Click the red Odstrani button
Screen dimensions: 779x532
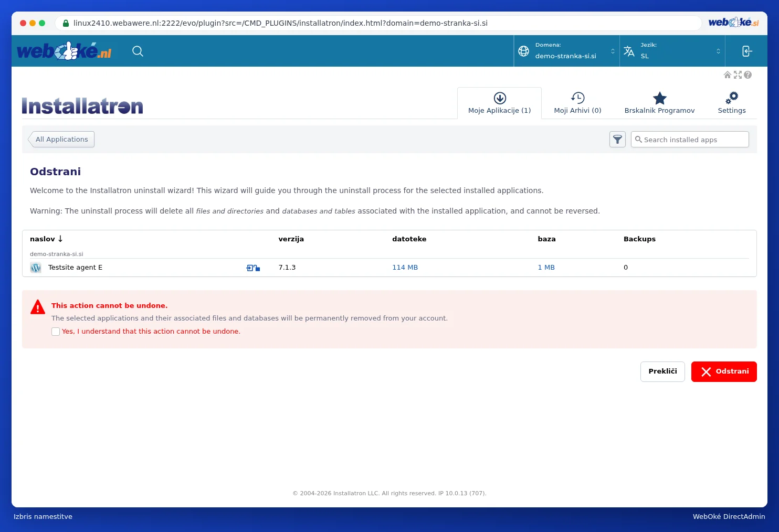point(724,371)
